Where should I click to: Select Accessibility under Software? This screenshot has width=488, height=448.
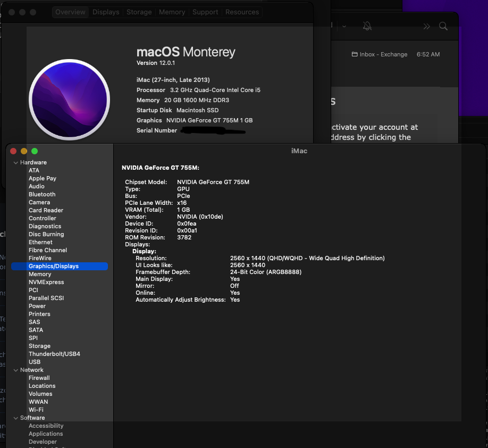tap(46, 426)
